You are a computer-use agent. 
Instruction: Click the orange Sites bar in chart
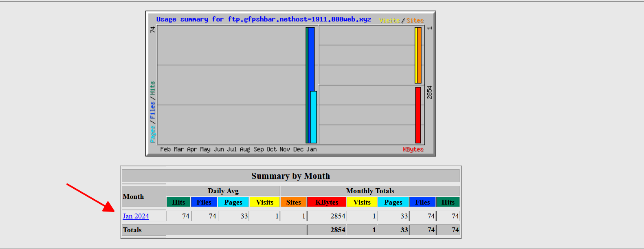(x=420, y=55)
